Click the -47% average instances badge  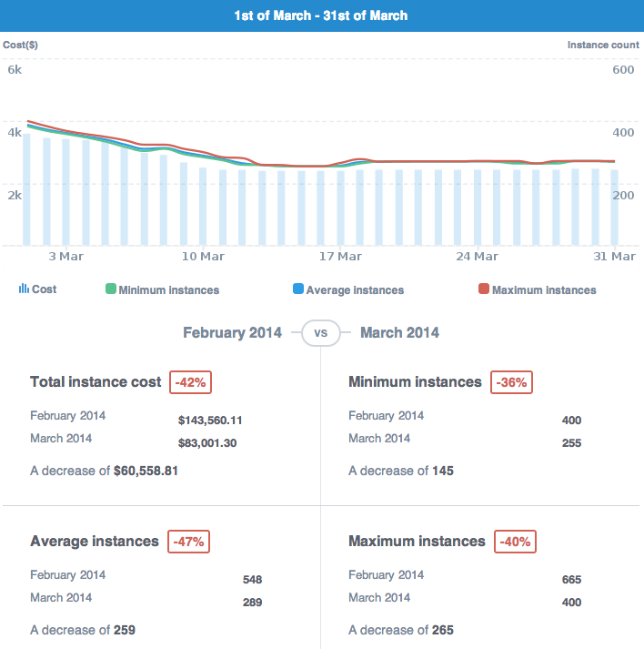(x=188, y=543)
